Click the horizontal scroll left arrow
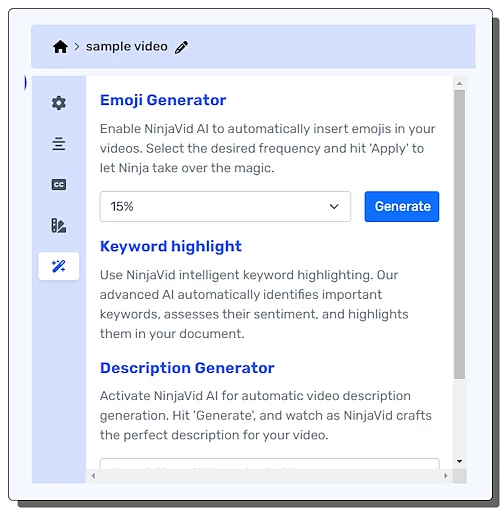500x508 pixels. [93, 476]
